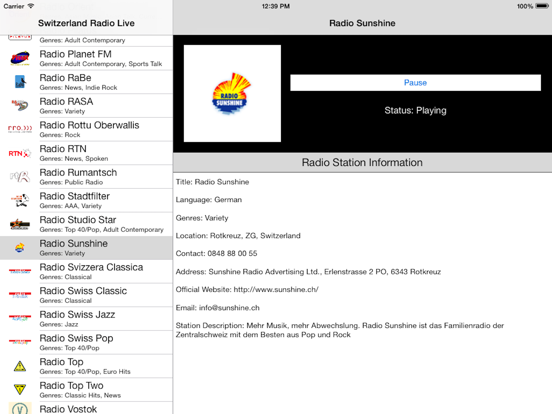The width and height of the screenshot is (552, 414).
Task: Click the Radio Sunshine navigation bar title
Action: click(x=362, y=23)
